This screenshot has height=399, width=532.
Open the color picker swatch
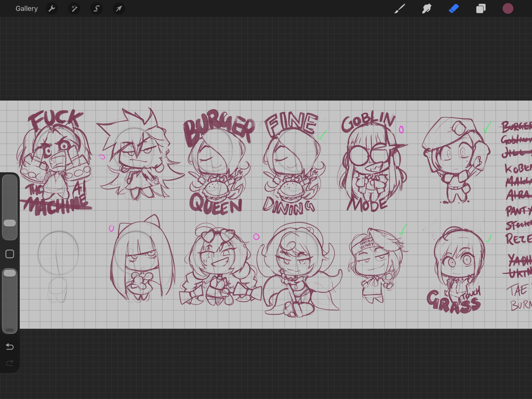(508, 9)
